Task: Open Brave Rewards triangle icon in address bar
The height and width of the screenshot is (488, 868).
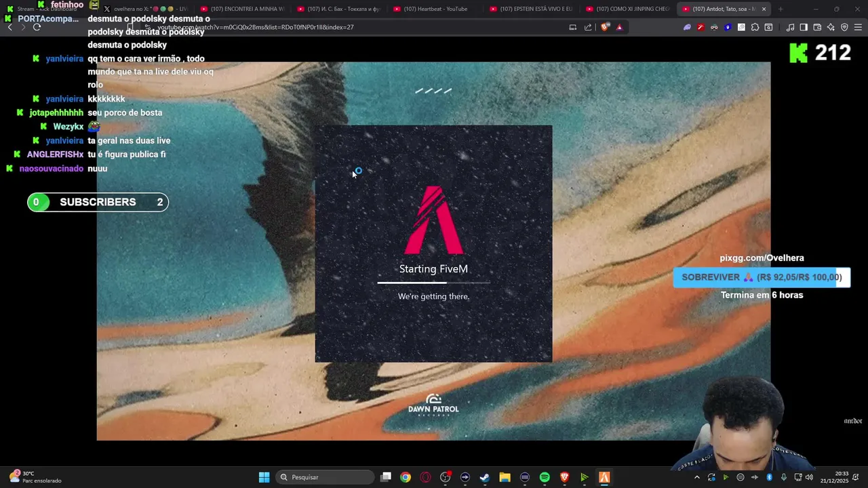Action: [619, 27]
